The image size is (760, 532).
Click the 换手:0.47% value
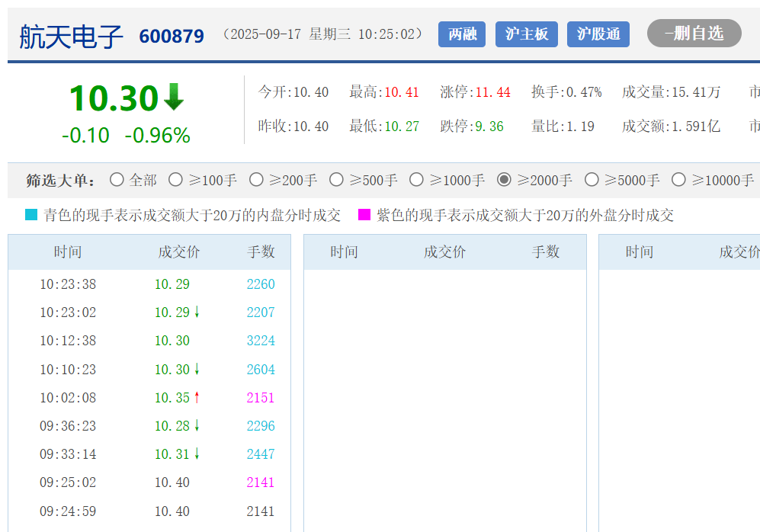click(x=566, y=92)
